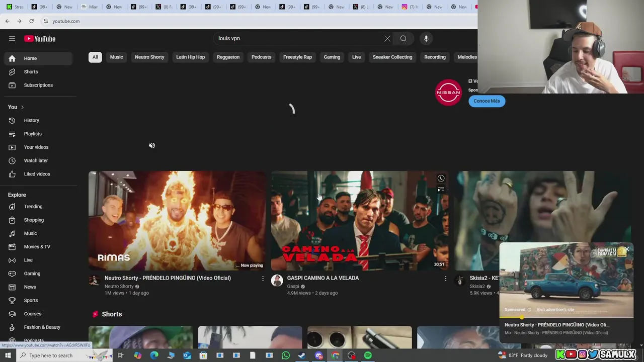Screen dimensions: 644x362
Task: Click the magnifier search button
Action: pyautogui.click(x=404, y=39)
